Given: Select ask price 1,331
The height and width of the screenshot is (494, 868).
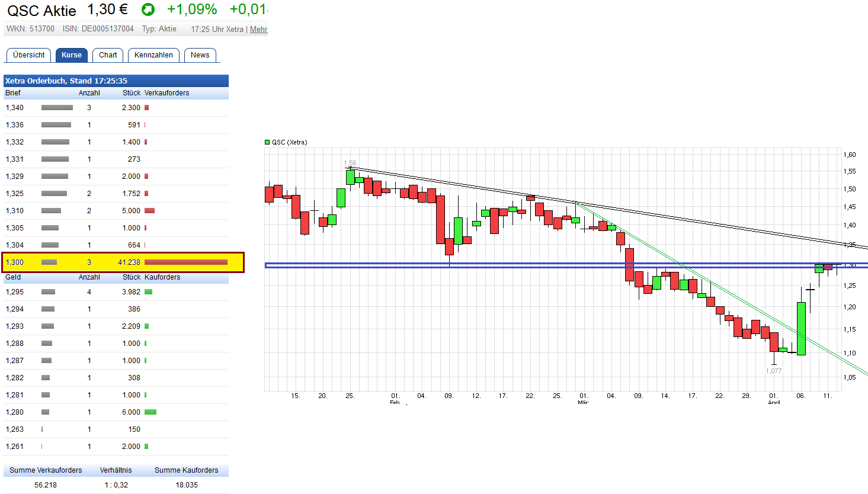Looking at the screenshot, I should (15, 159).
